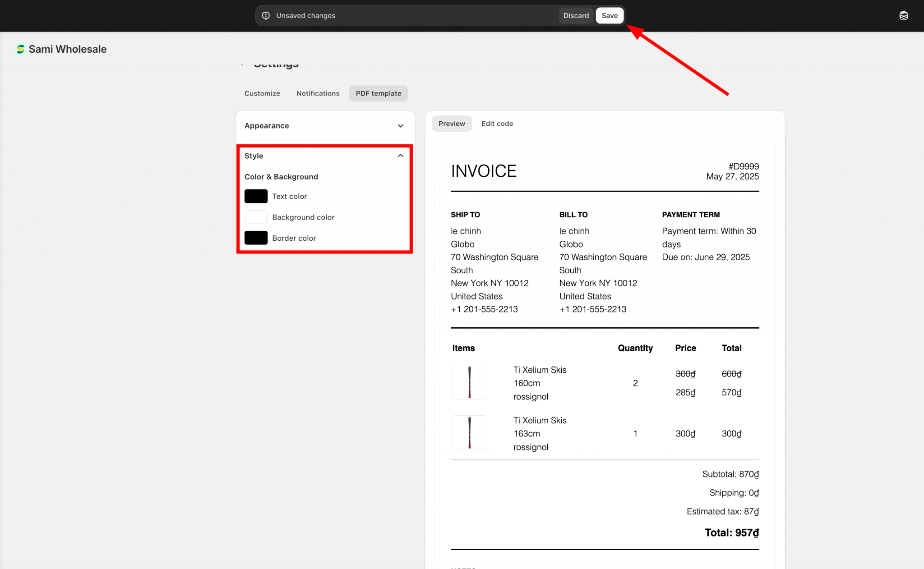Save the unsaved changes
924x569 pixels.
point(609,16)
